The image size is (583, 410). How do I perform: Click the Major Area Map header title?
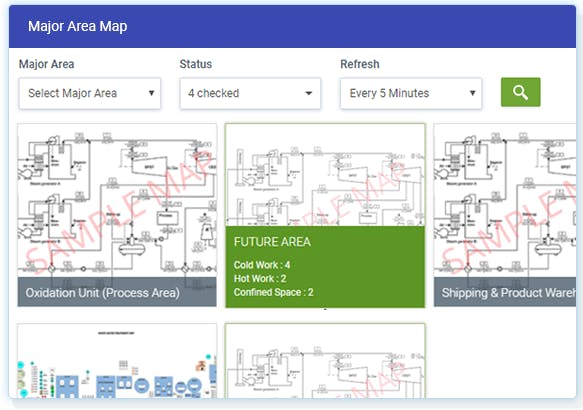(x=78, y=26)
